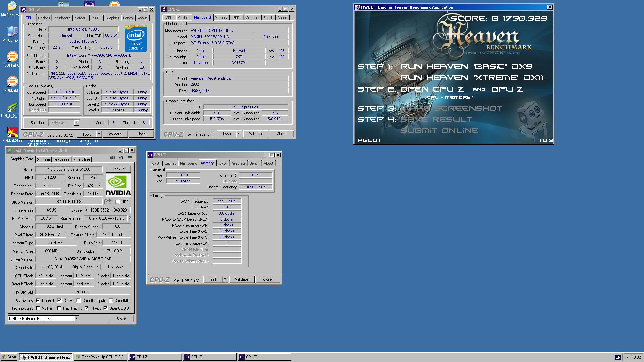The image size is (644, 362).
Task: Open Tools dropdown arrow in Memory CPU-Z window
Action: (x=225, y=279)
